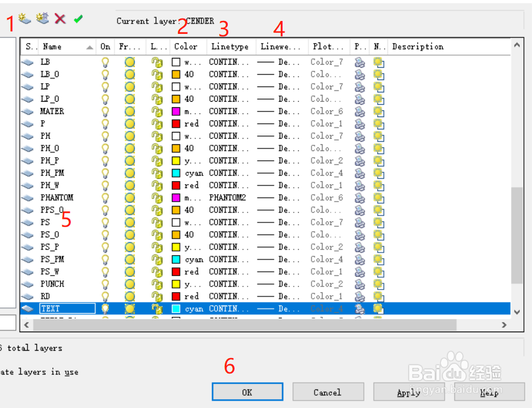Open linetype selection for layer PHANTOM (PHANTOM2)
The height and width of the screenshot is (408, 532).
227,198
